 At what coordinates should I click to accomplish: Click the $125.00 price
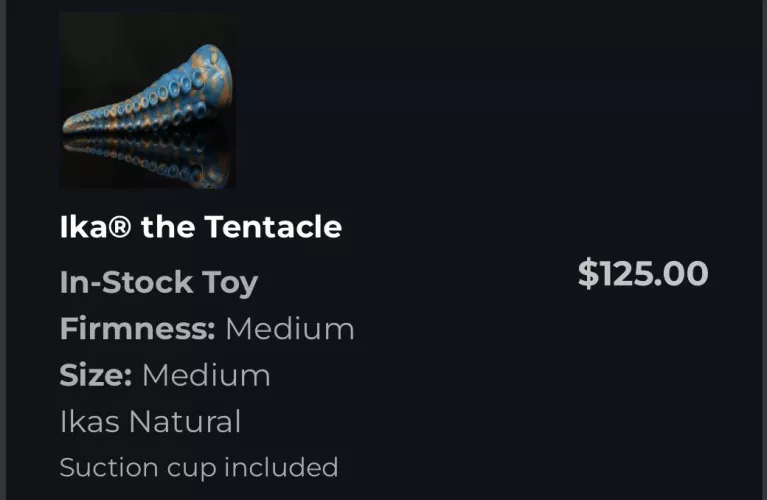[643, 273]
